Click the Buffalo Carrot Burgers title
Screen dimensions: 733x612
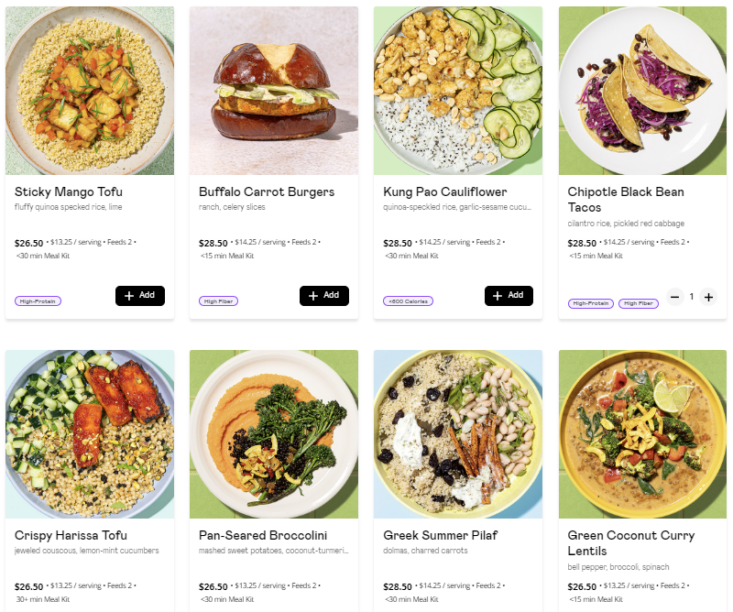coord(266,192)
